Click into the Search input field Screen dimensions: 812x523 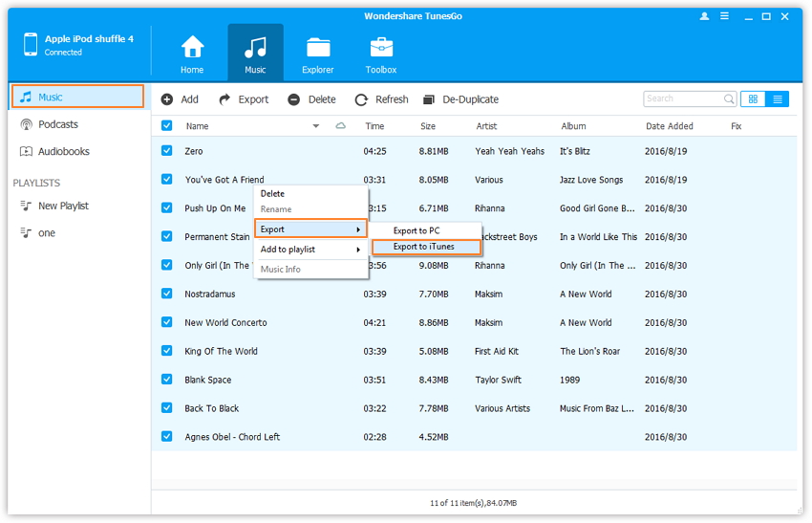[682, 98]
